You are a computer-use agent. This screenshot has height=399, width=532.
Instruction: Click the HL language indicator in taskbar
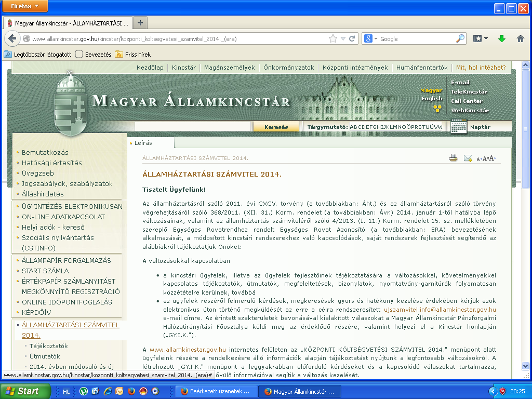pyautogui.click(x=66, y=392)
